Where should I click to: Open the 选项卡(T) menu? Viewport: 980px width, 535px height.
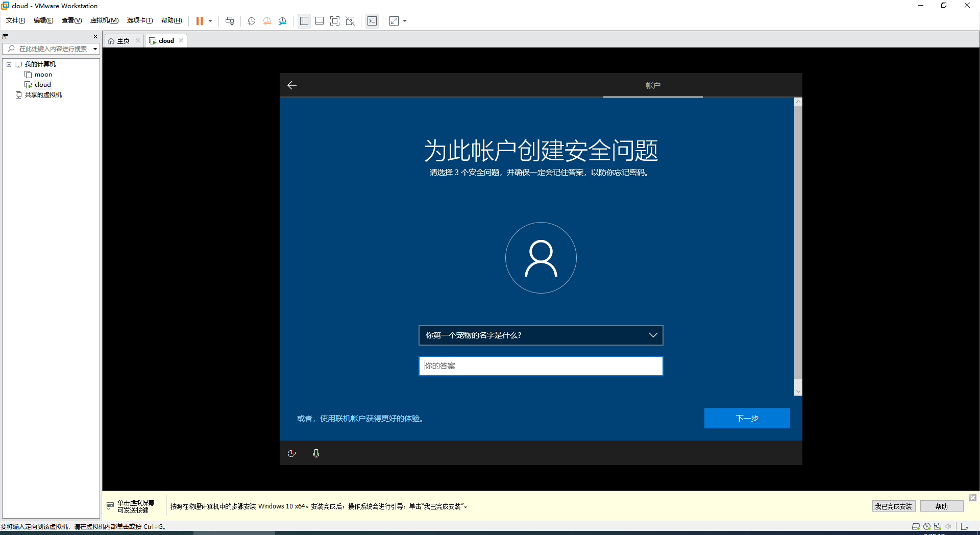pyautogui.click(x=140, y=20)
